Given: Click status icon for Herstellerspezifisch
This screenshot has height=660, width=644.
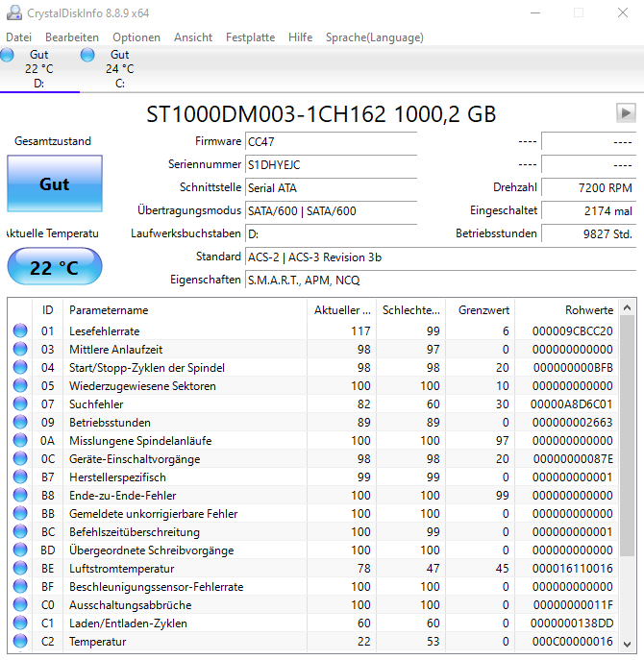Looking at the screenshot, I should [20, 477].
